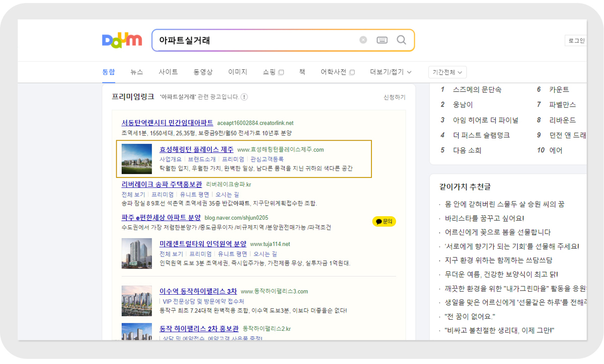Image resolution: width=604 pixels, height=364 pixels.
Task: Select ranking item 다음 소희
Action: point(467,150)
